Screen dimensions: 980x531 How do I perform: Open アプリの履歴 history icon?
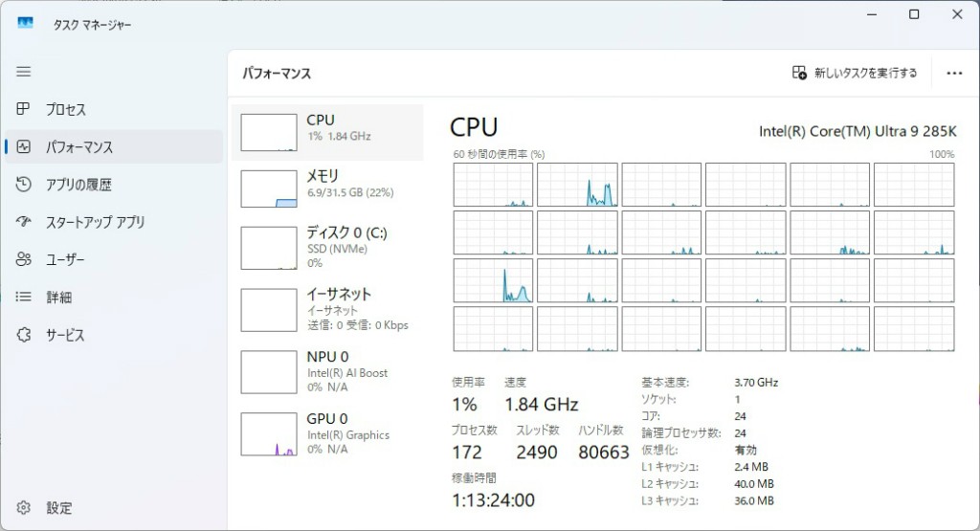coord(23,185)
